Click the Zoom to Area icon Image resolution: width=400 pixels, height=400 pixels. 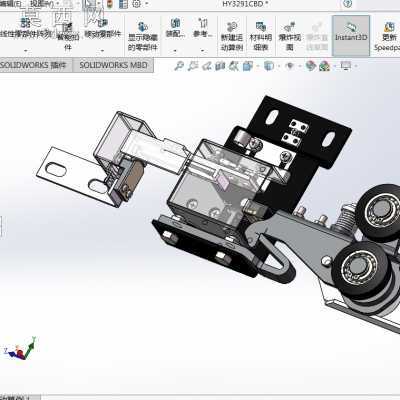193,66
